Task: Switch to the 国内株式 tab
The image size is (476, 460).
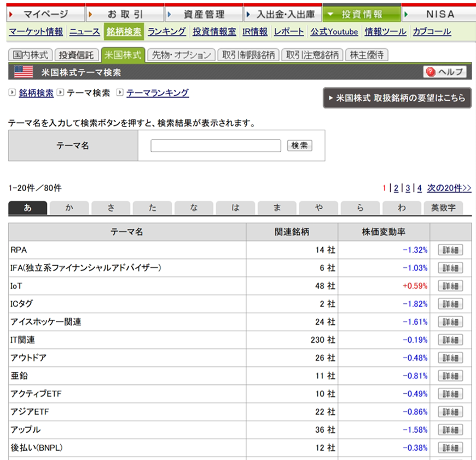Action: 31,55
